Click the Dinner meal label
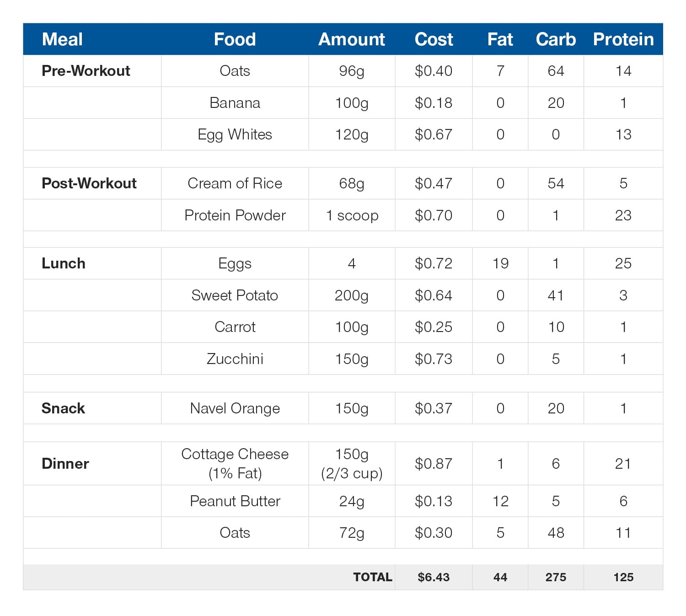 click(65, 464)
